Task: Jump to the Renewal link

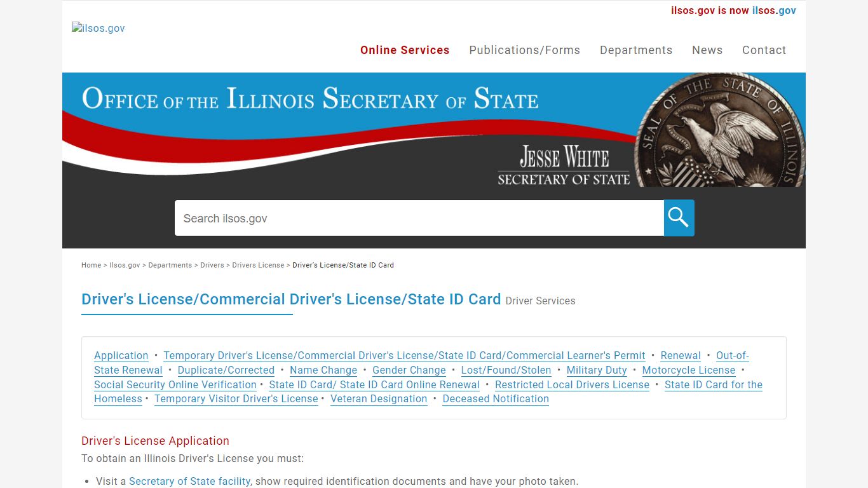Action: (x=681, y=355)
